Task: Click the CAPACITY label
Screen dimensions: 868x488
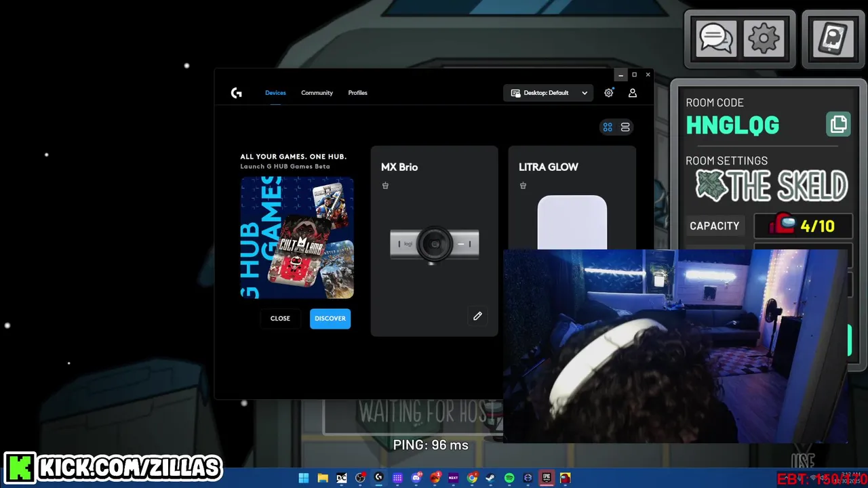Action: pos(714,226)
